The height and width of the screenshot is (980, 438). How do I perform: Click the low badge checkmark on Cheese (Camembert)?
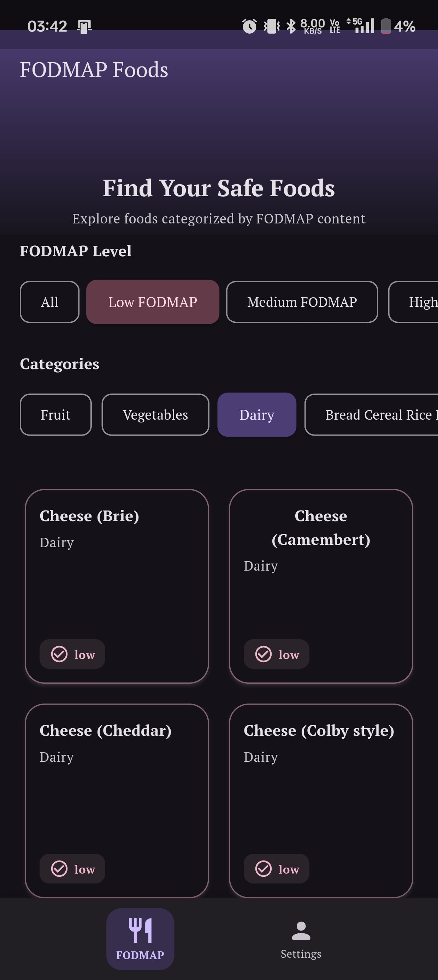[x=262, y=654]
